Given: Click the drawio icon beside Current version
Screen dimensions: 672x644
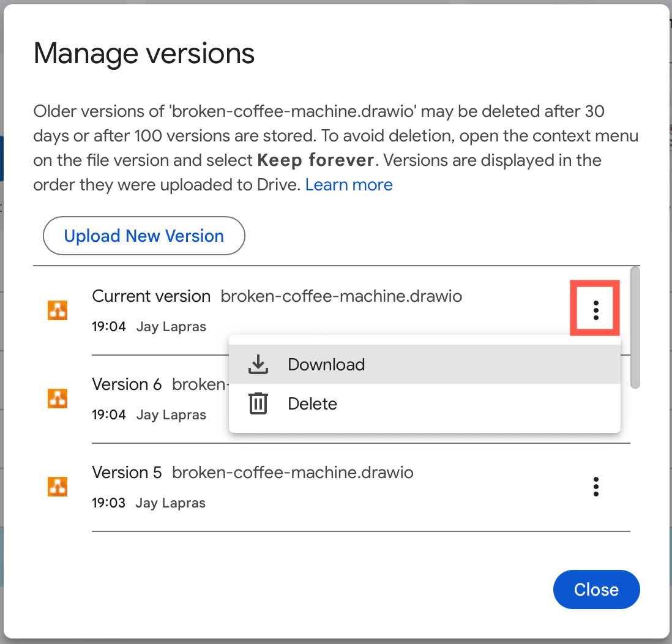Looking at the screenshot, I should [57, 310].
